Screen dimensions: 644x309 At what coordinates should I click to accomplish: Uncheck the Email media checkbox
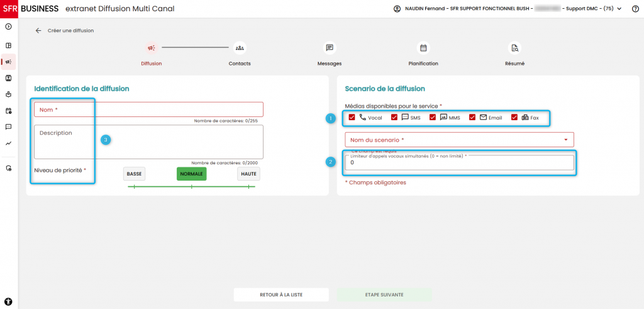coord(472,118)
